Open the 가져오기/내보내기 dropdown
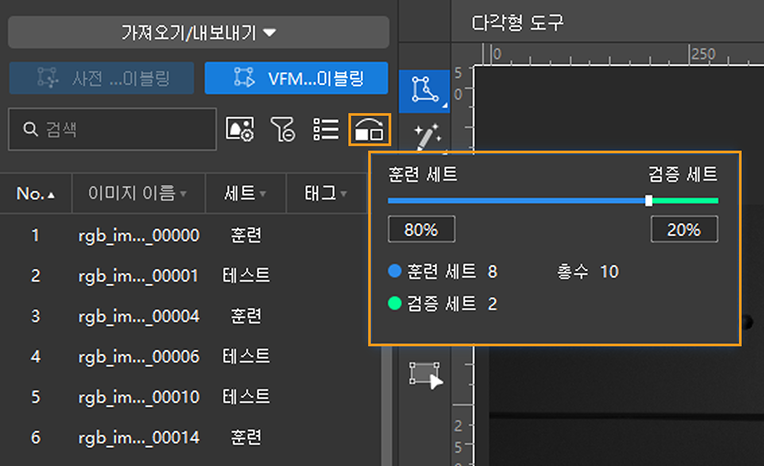This screenshot has height=466, width=764. 198,33
